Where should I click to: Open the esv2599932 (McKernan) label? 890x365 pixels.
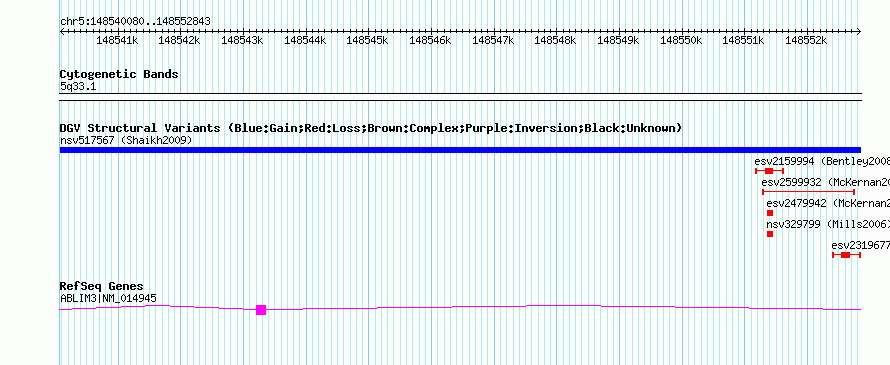point(825,182)
